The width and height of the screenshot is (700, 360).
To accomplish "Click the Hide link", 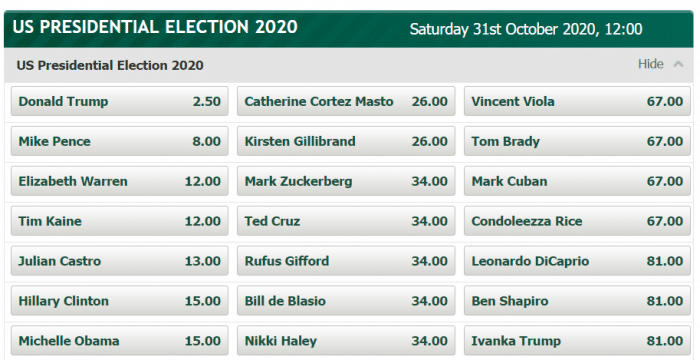I will [x=650, y=64].
